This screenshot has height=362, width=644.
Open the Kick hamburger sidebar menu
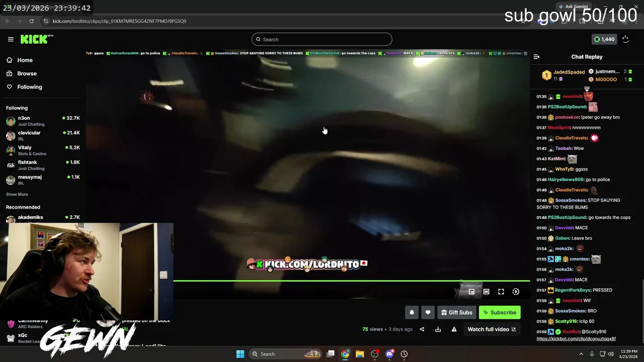[11, 39]
